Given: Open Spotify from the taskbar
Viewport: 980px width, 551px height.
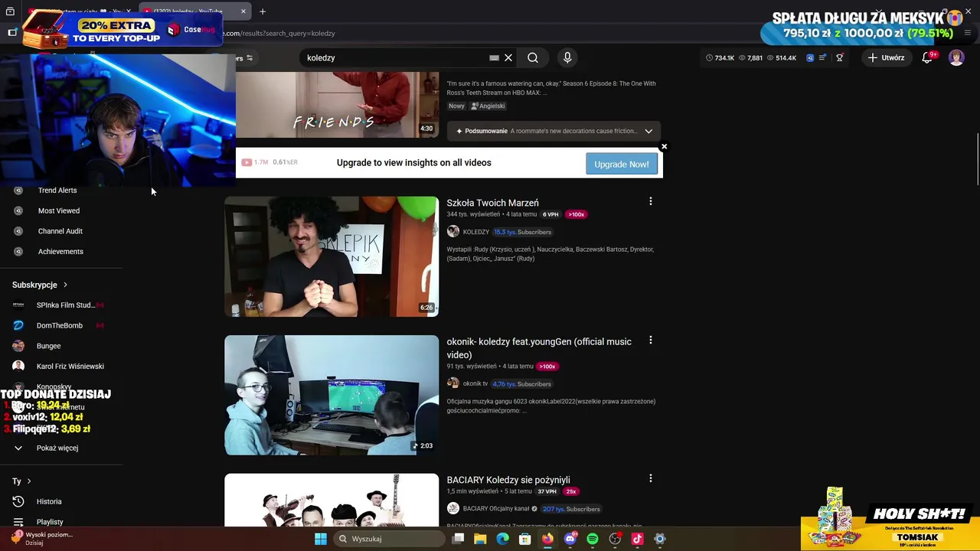Looking at the screenshot, I should [x=593, y=539].
